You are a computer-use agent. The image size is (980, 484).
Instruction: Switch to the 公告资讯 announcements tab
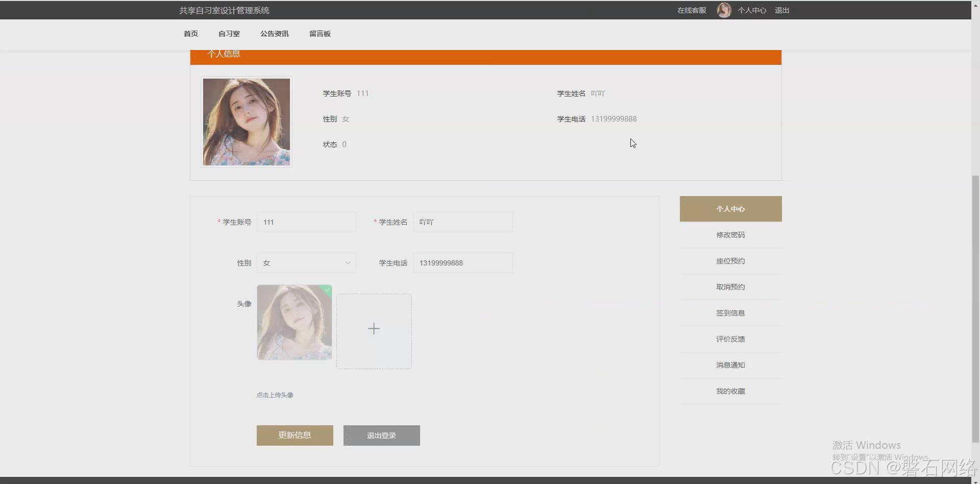pyautogui.click(x=274, y=33)
